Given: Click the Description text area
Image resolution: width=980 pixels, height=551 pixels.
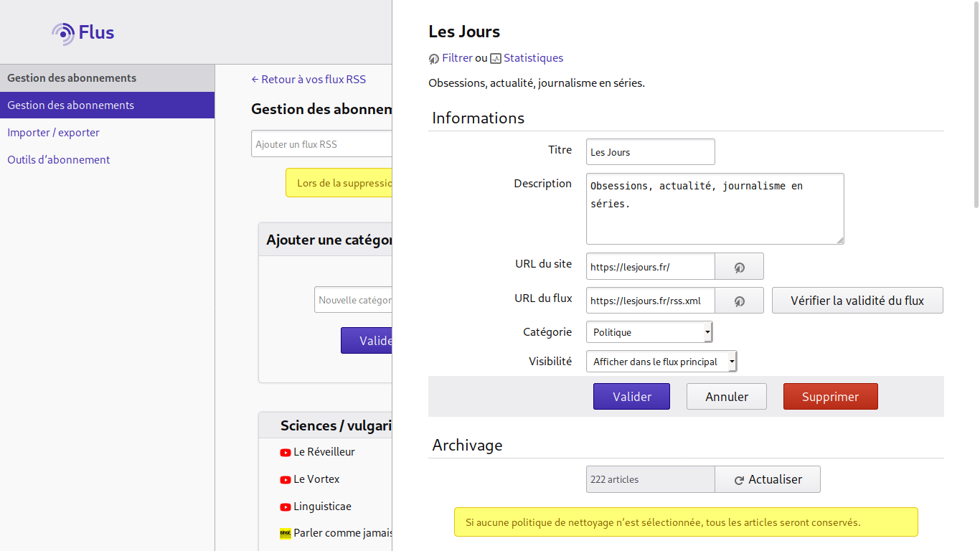Looking at the screenshot, I should (714, 208).
